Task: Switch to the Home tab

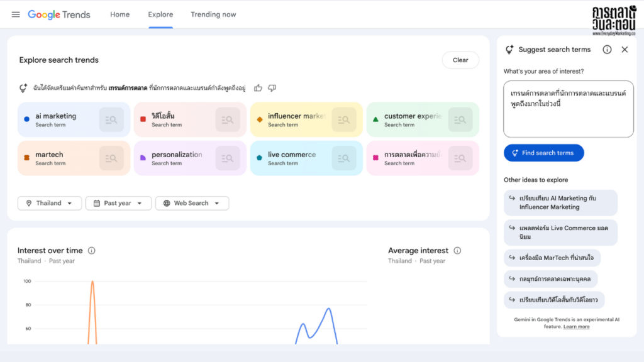Action: 119,14
